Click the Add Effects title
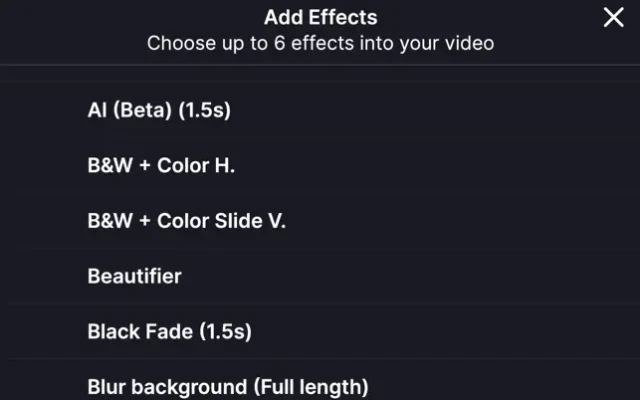Image resolution: width=640 pixels, height=400 pixels. 320,18
